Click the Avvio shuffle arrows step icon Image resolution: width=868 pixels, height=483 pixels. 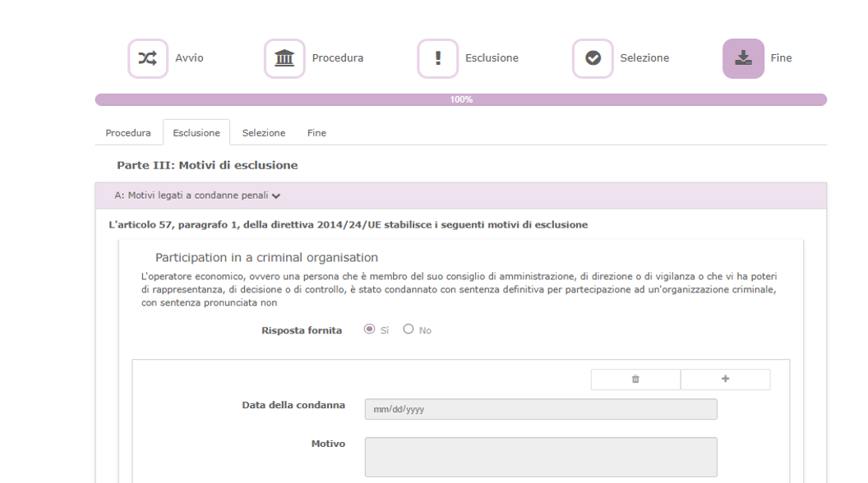point(147,58)
